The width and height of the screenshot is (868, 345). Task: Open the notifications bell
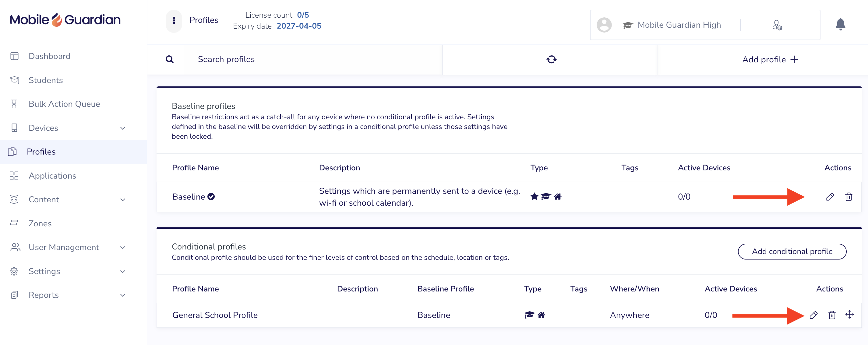pyautogui.click(x=840, y=24)
